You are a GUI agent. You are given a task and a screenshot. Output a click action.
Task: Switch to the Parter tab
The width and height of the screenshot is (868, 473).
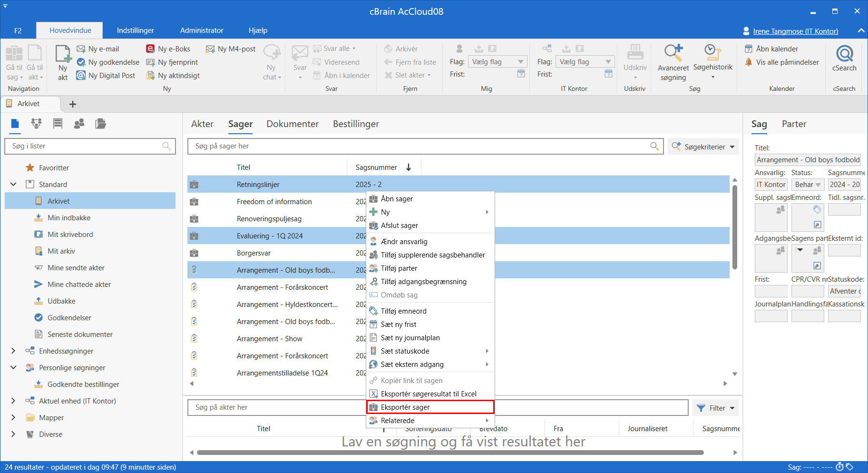794,124
